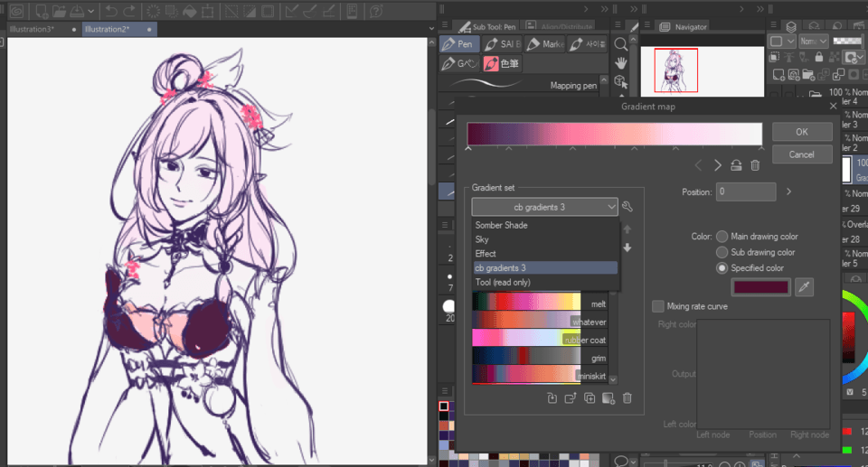Open the CLIP STUDIO help icon

click(x=376, y=11)
